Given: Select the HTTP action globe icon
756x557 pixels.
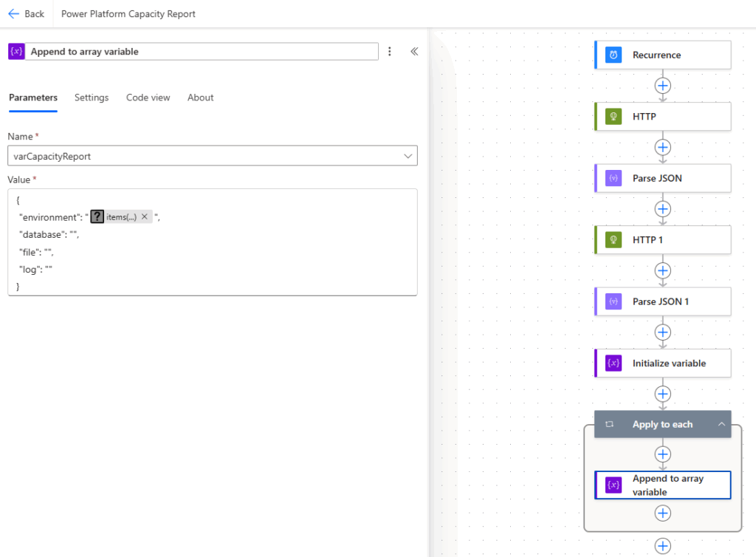Looking at the screenshot, I should pyautogui.click(x=613, y=117).
